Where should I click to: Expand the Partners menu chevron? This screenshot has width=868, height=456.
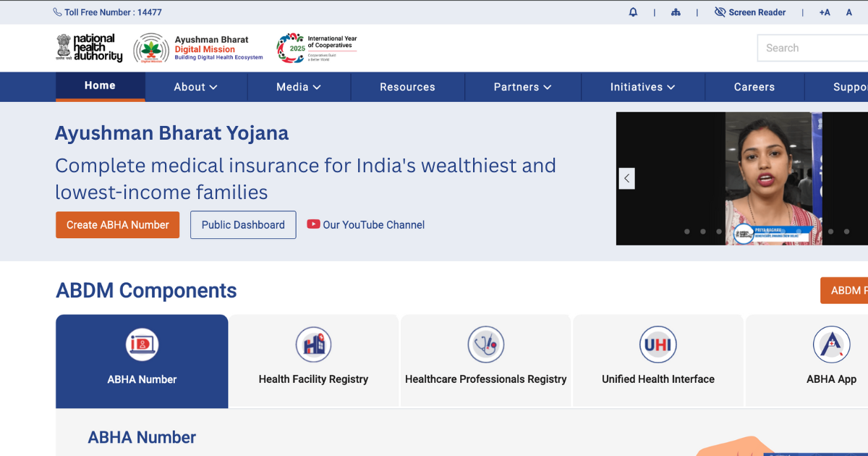coord(548,88)
